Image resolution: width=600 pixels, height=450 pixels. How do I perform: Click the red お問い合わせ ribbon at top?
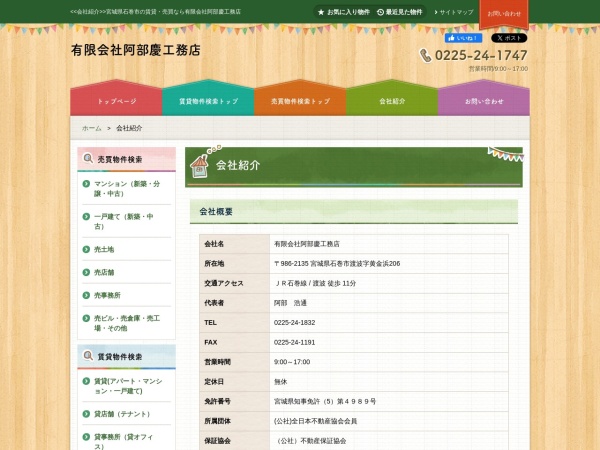point(504,14)
